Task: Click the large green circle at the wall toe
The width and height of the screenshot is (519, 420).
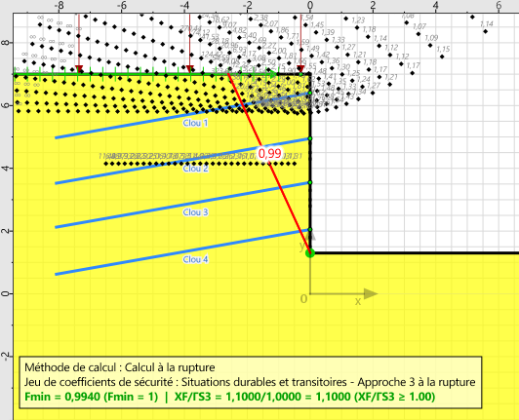Action: coord(310,253)
